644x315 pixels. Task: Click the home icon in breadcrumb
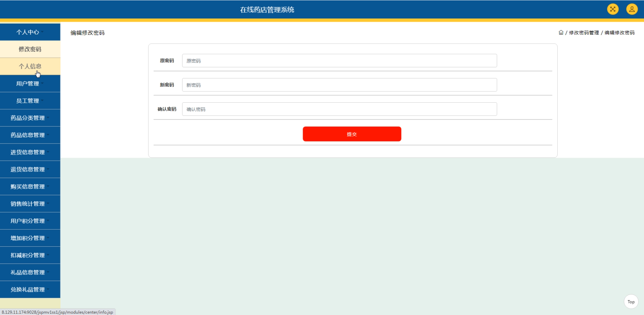(561, 33)
